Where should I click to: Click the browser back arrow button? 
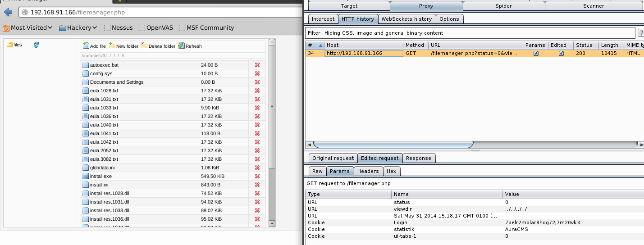point(8,12)
